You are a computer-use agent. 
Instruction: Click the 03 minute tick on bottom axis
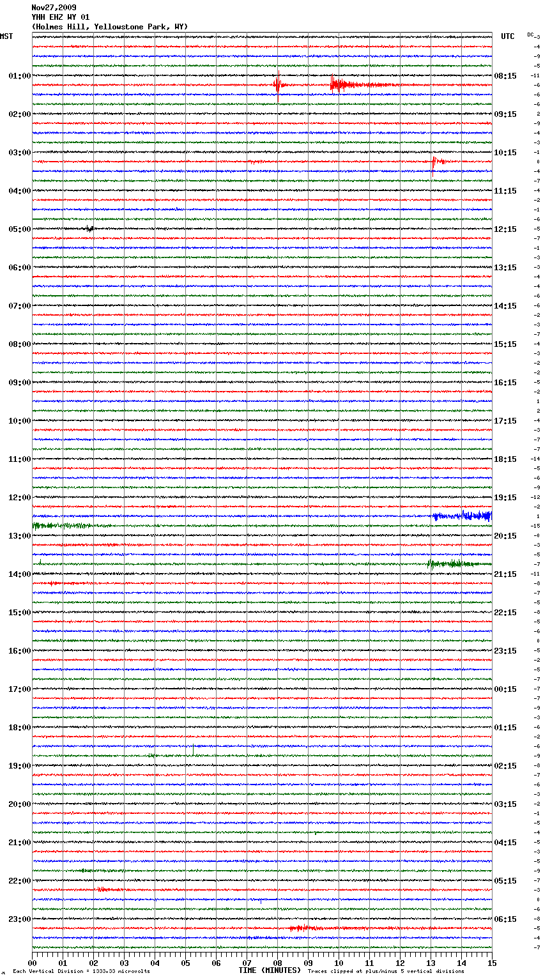(124, 963)
